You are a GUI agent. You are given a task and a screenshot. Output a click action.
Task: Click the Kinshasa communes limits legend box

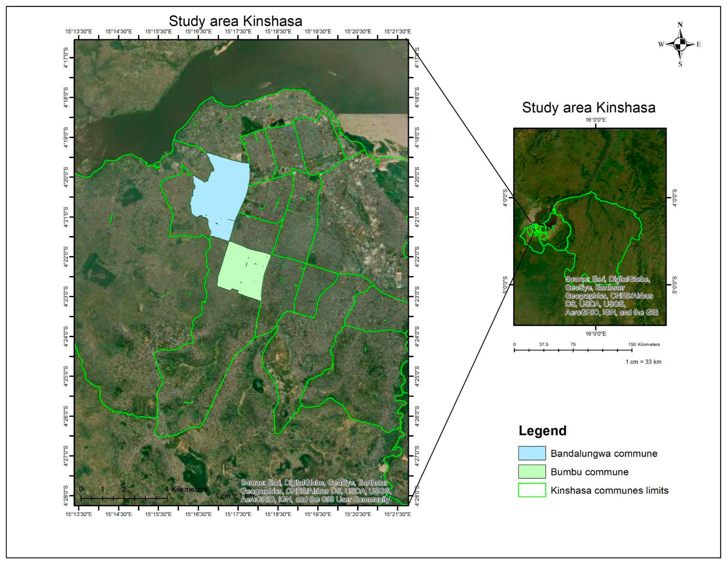pos(532,490)
